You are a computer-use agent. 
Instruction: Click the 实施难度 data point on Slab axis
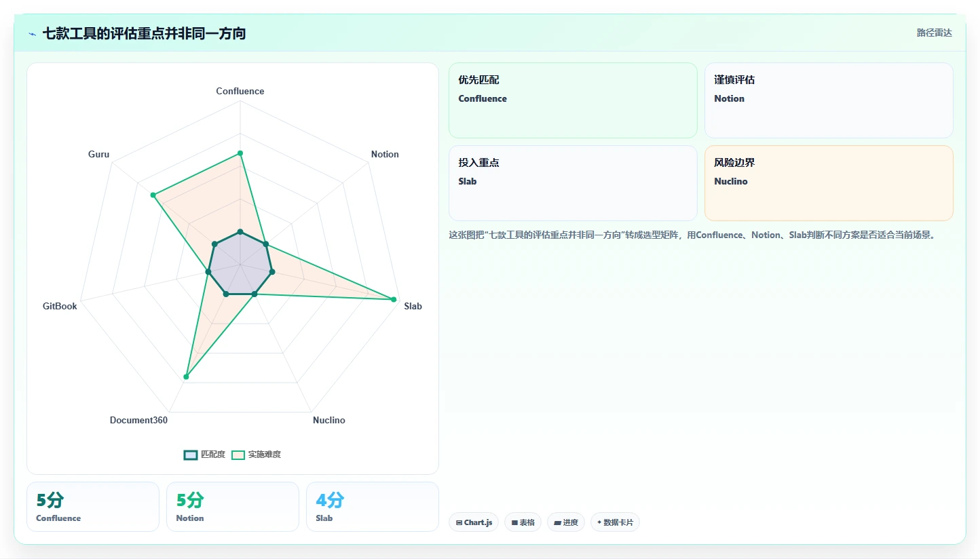click(394, 299)
